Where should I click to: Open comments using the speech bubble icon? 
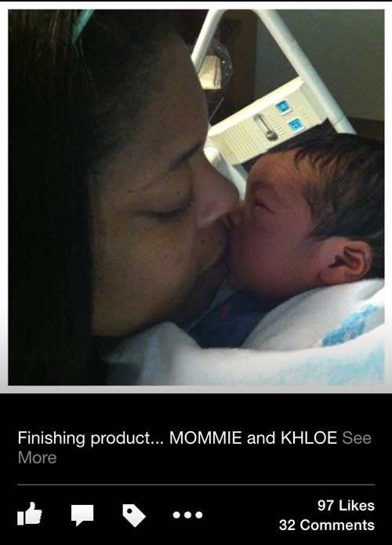[82, 514]
